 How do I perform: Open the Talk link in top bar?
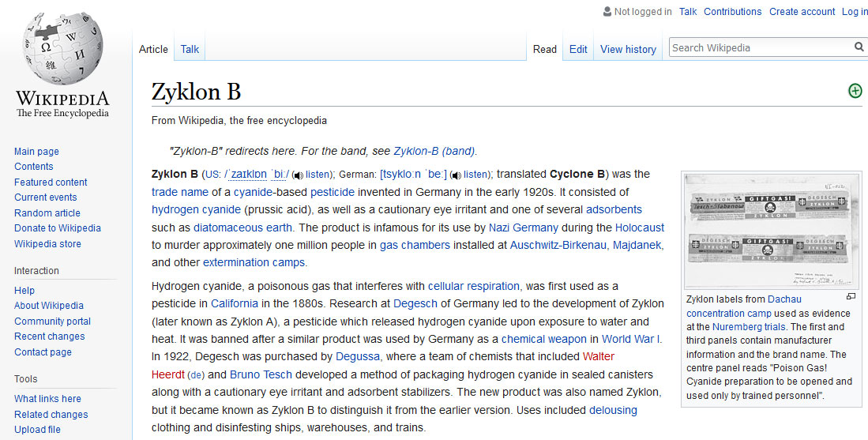[x=688, y=12]
